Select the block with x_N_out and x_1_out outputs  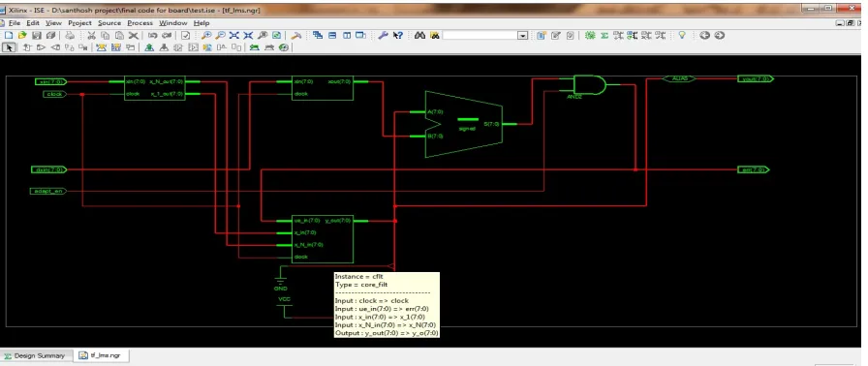154,88
